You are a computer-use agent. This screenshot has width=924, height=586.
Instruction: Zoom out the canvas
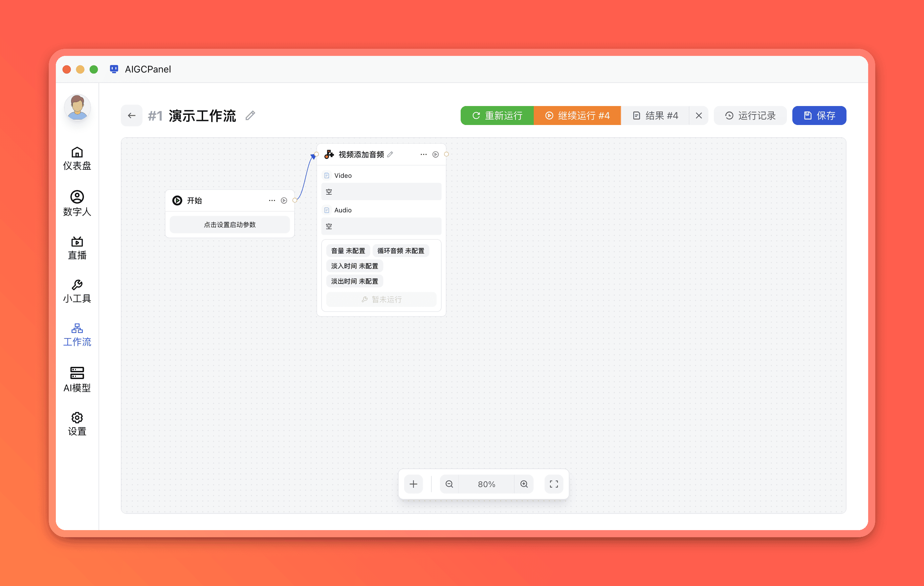click(449, 484)
